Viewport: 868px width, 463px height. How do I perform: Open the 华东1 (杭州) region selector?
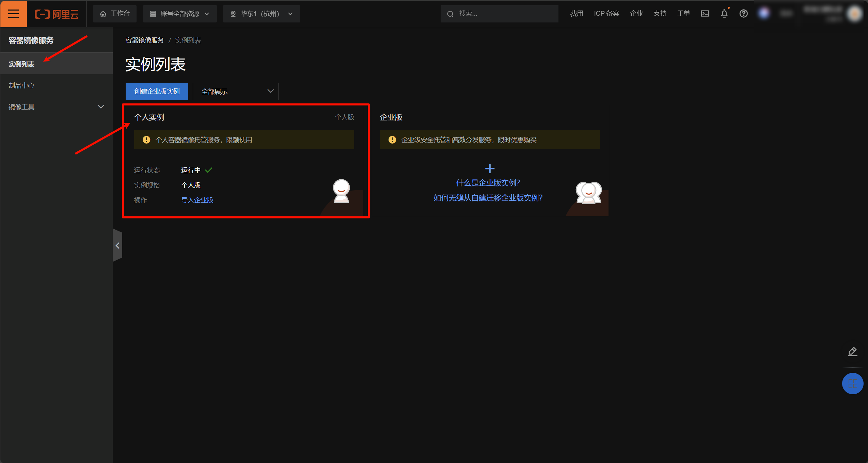click(262, 14)
